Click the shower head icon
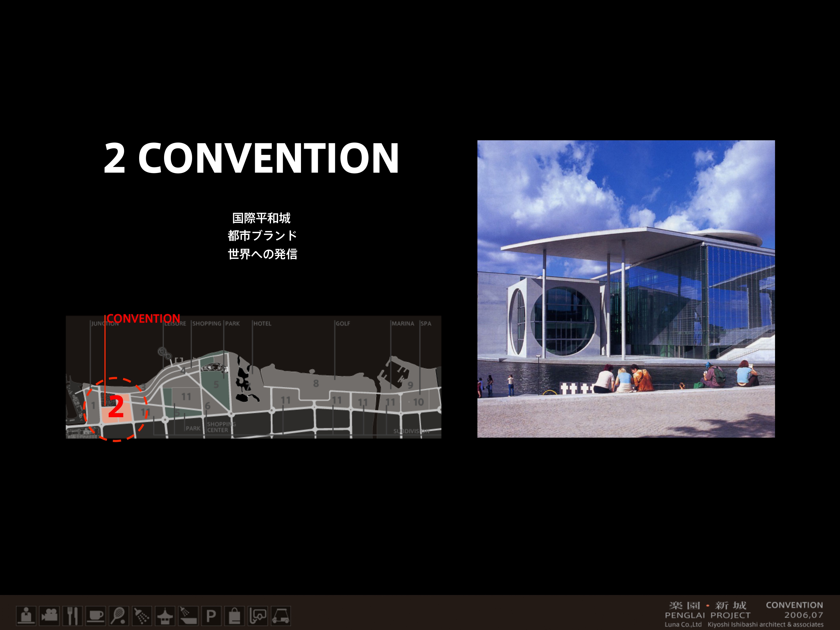840x630 pixels. (x=142, y=615)
